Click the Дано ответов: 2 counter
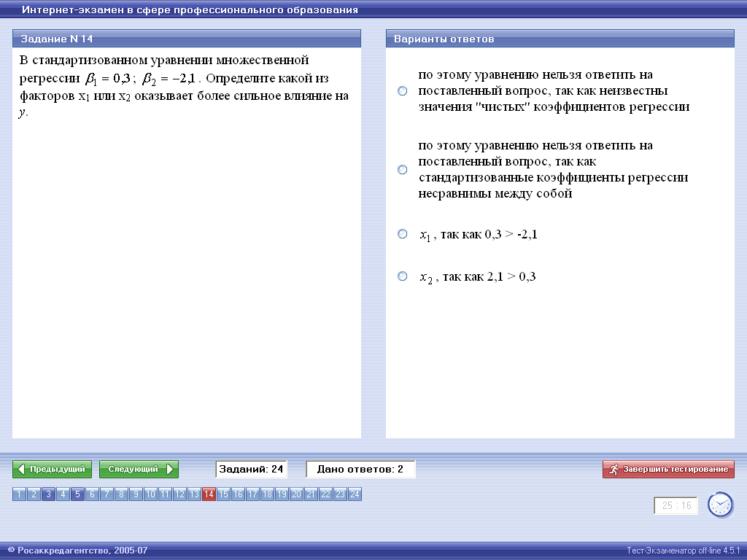This screenshot has height=560, width=747. click(360, 469)
